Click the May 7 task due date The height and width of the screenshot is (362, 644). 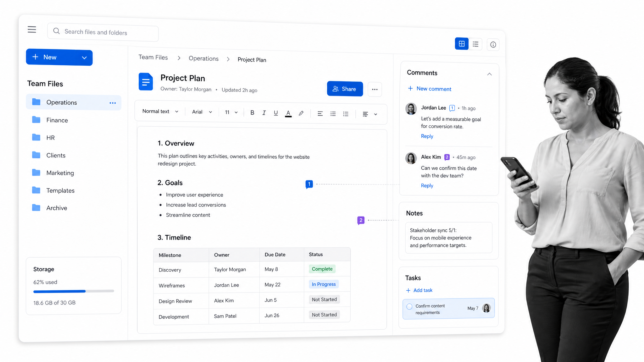(x=473, y=308)
